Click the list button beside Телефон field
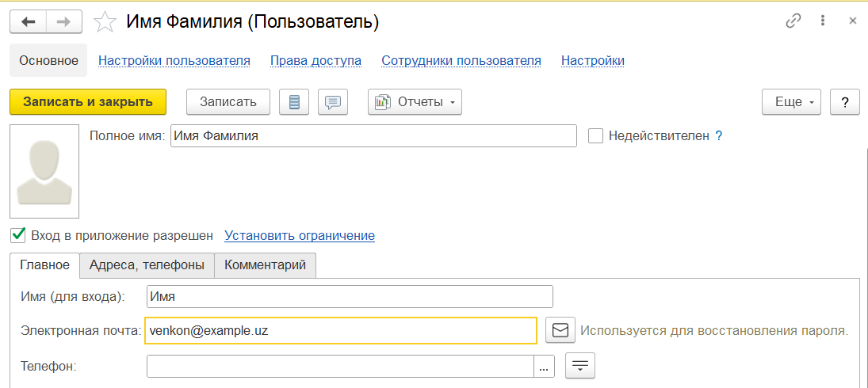This screenshot has width=868, height=388. click(579, 366)
